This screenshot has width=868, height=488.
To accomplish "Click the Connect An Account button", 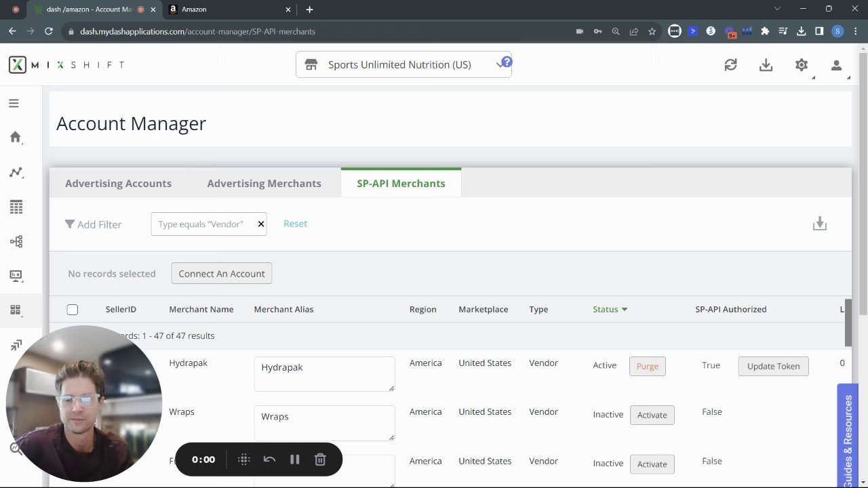I will (x=222, y=274).
